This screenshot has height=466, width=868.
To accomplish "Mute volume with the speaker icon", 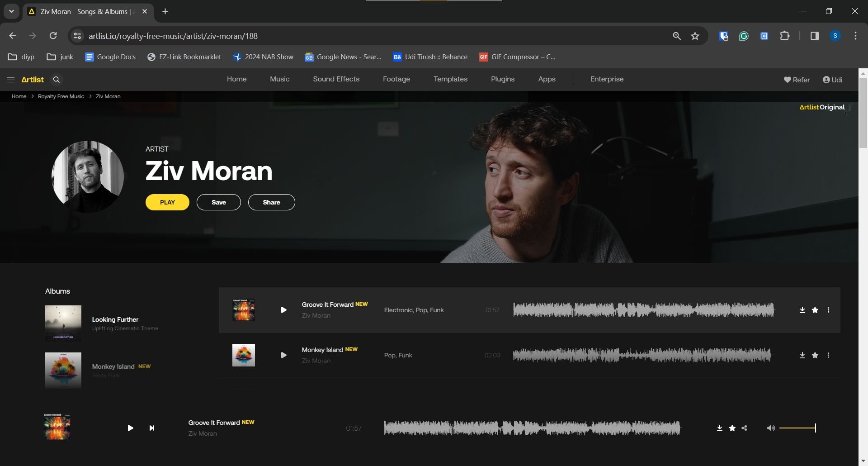I will tap(771, 428).
